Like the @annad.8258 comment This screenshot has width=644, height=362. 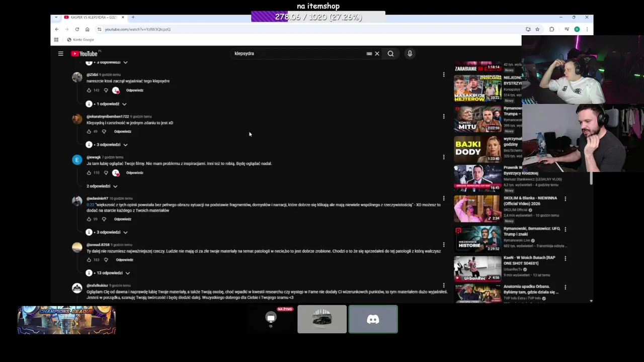(89, 260)
